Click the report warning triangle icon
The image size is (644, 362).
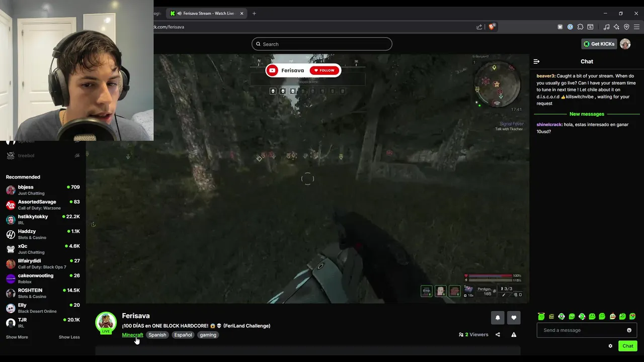coord(514,335)
